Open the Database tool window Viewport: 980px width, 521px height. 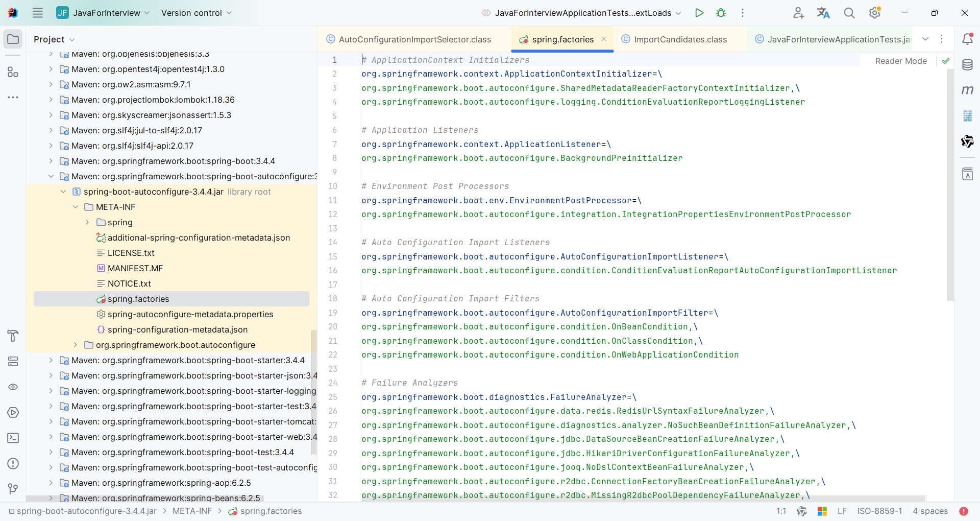(967, 65)
